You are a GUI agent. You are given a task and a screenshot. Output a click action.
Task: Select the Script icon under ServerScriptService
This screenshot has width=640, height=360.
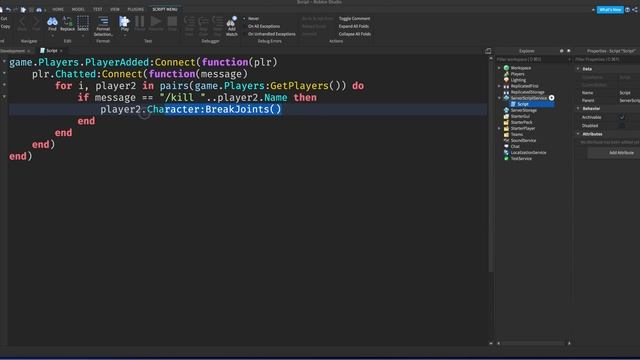513,104
